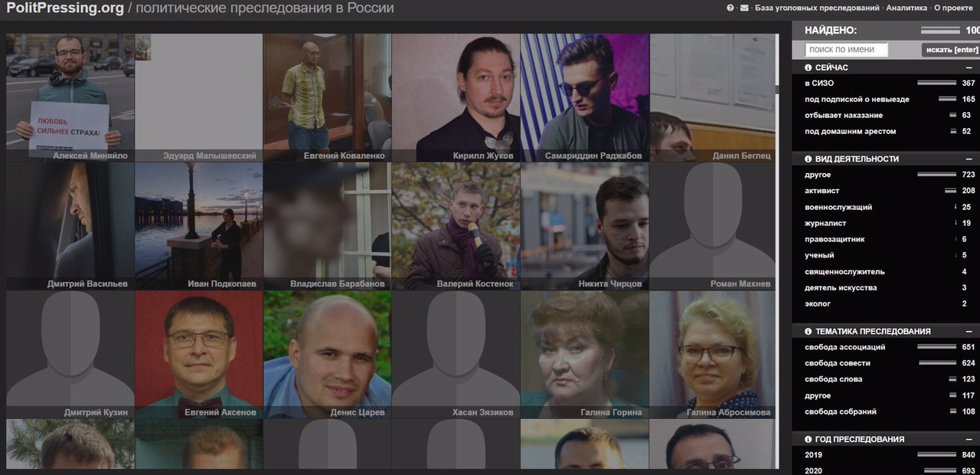Open Алексей Миняйло profile card
The width and height of the screenshot is (980, 475).
(x=70, y=97)
